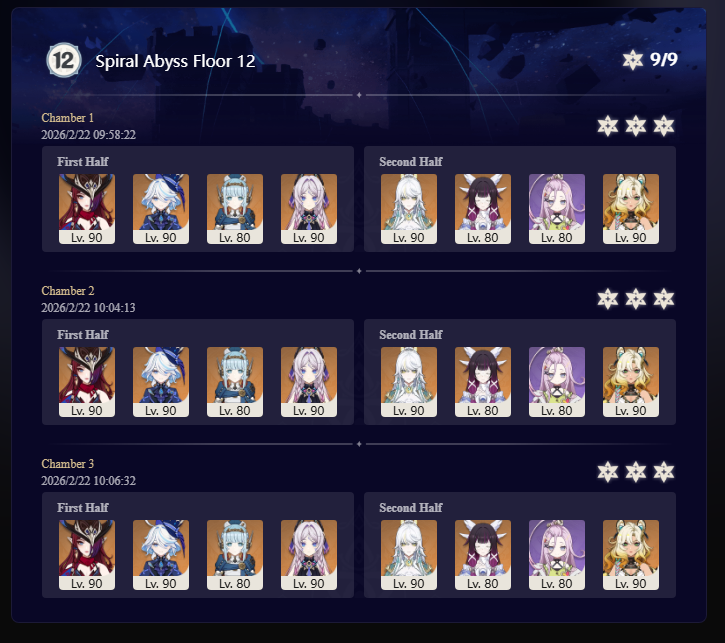
Task: Select blonde cat-eared character in Chamber 1 Second Half
Action: click(631, 209)
